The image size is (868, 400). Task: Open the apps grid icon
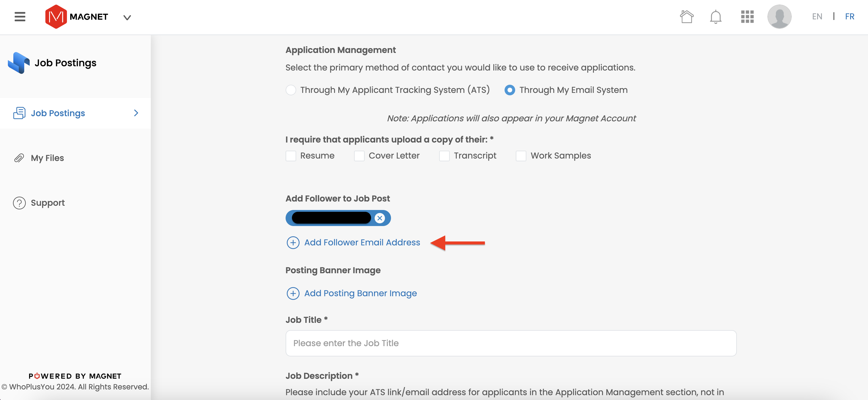(x=747, y=17)
